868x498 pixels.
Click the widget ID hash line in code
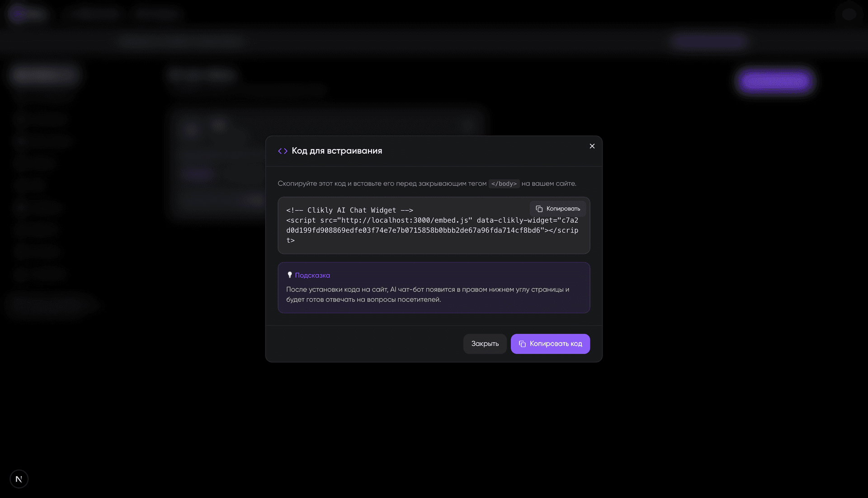point(413,230)
